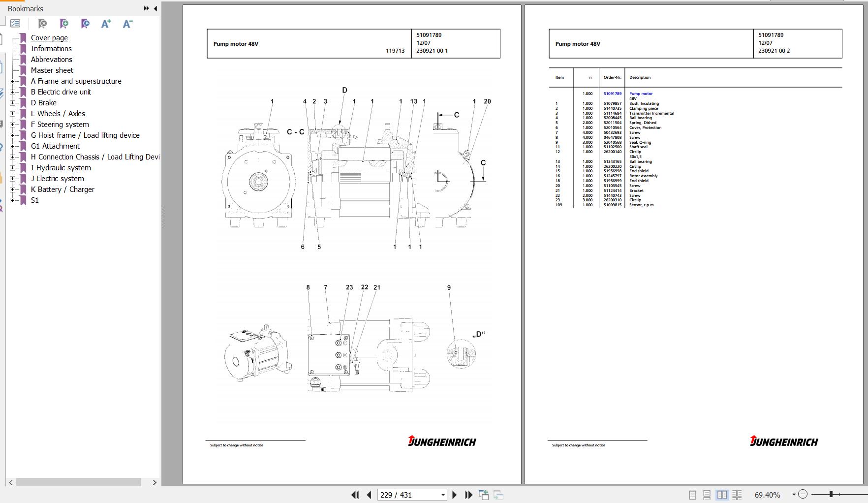
Task: Click the Transmitter Incremental description text
Action: 651,113
